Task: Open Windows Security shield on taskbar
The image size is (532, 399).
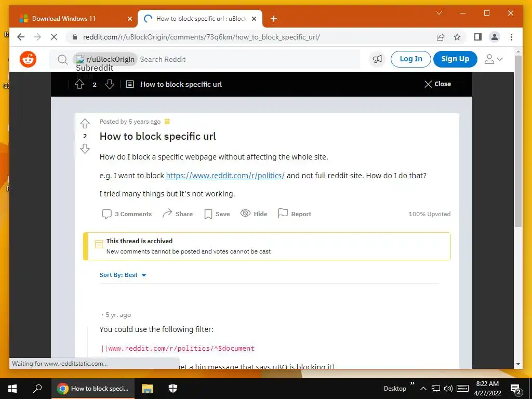Action: pyautogui.click(x=173, y=389)
